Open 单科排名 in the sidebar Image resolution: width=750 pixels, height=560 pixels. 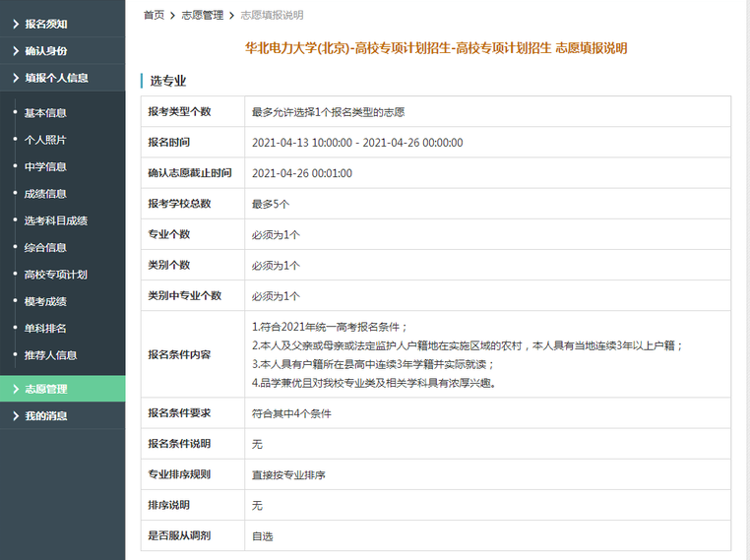point(45,328)
